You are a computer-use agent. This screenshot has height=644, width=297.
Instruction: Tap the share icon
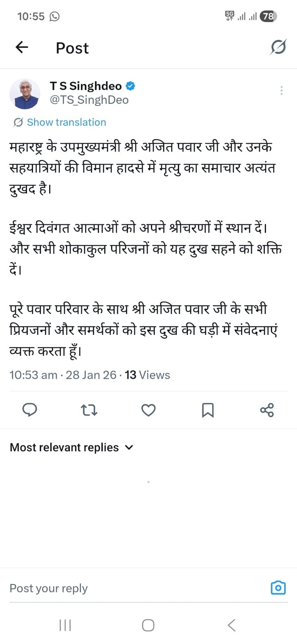pos(267,410)
